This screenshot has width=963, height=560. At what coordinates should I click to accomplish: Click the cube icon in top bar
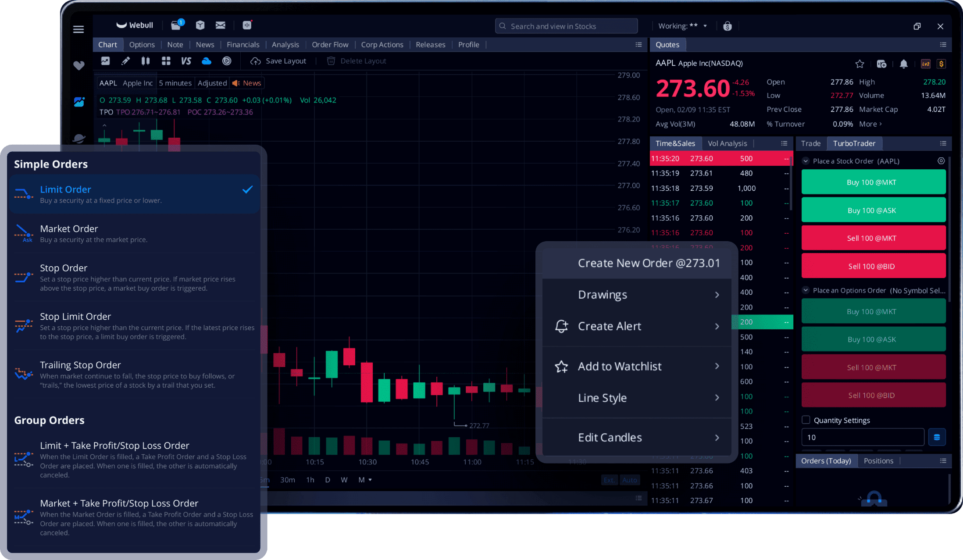coord(200,25)
